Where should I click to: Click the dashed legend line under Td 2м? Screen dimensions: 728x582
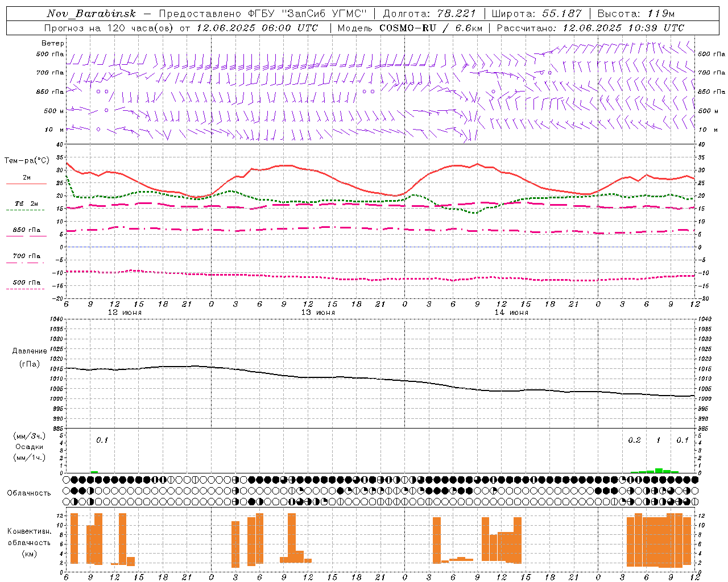coord(25,210)
